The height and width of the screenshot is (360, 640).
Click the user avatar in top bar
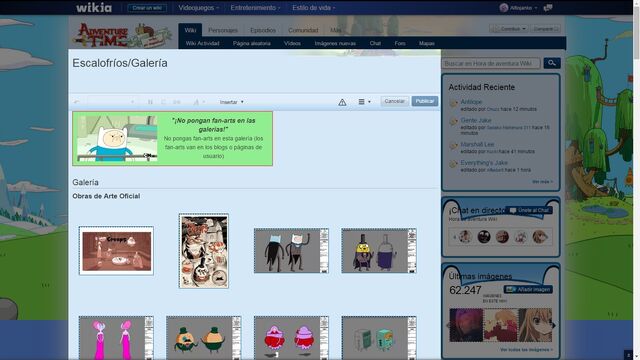tap(504, 8)
